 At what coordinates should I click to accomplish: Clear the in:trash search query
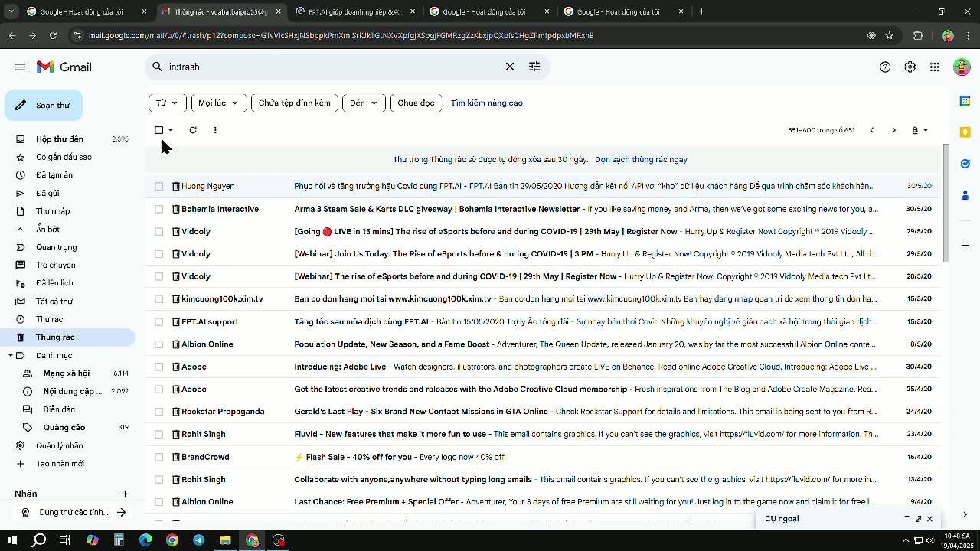tap(510, 67)
